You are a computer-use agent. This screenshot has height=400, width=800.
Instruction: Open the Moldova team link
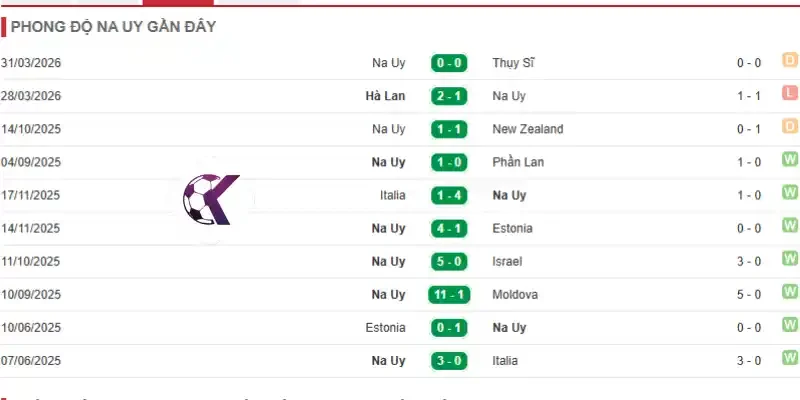tap(515, 294)
